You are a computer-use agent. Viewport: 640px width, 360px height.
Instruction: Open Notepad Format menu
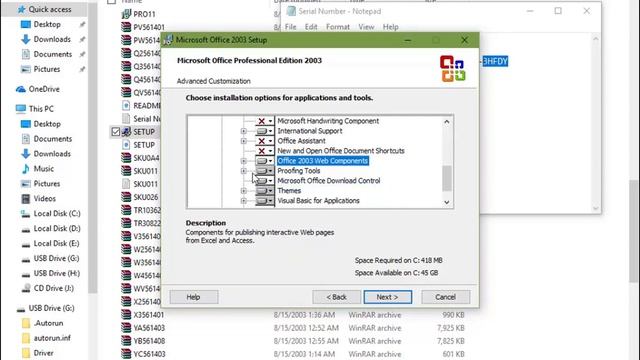pos(338,27)
